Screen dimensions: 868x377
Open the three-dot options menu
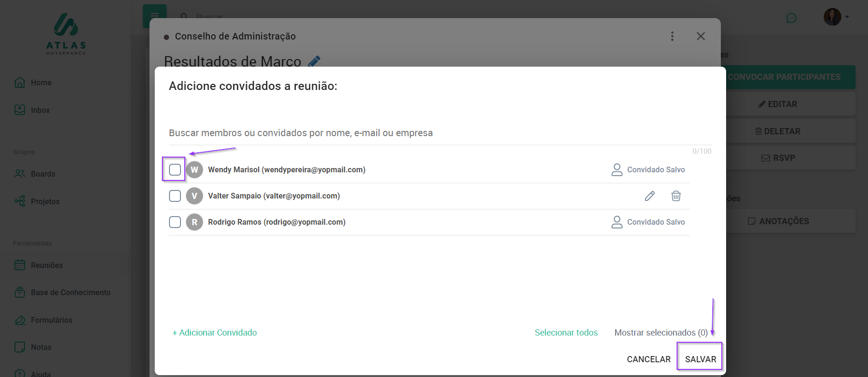click(x=672, y=36)
